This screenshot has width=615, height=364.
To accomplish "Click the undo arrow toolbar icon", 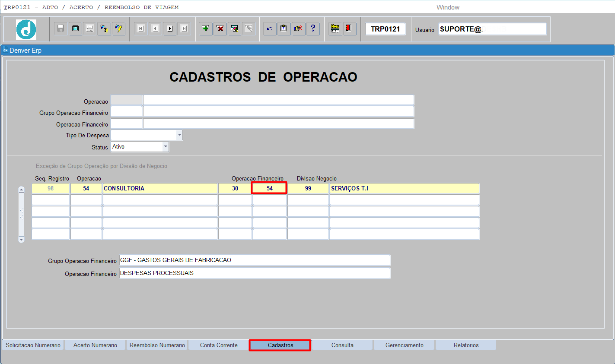I will tap(270, 28).
